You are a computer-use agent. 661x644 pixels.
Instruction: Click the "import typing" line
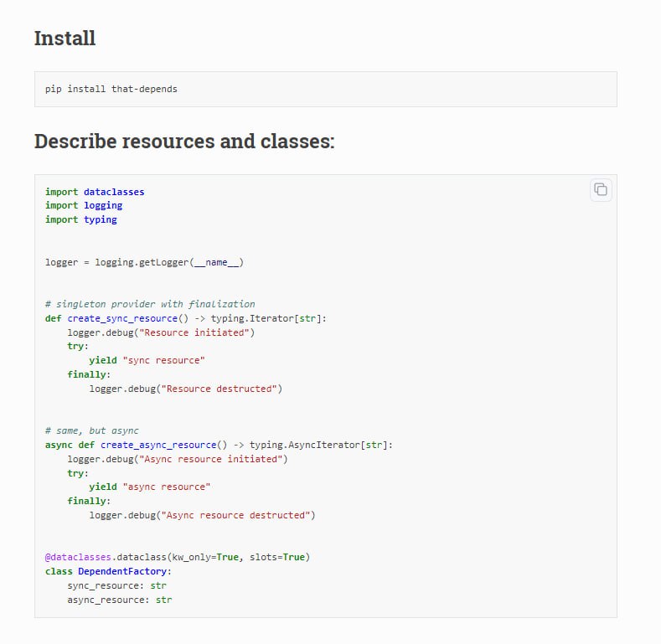pyautogui.click(x=81, y=219)
